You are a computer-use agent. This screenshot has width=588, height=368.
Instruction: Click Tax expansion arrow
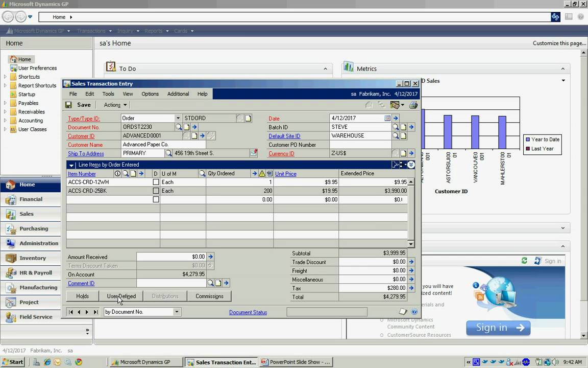pyautogui.click(x=411, y=288)
